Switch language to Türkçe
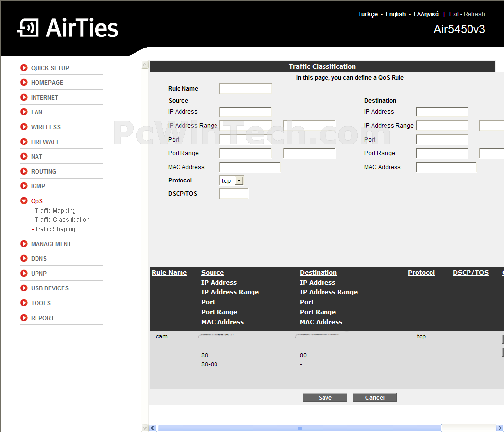This screenshot has width=504, height=432. (368, 14)
